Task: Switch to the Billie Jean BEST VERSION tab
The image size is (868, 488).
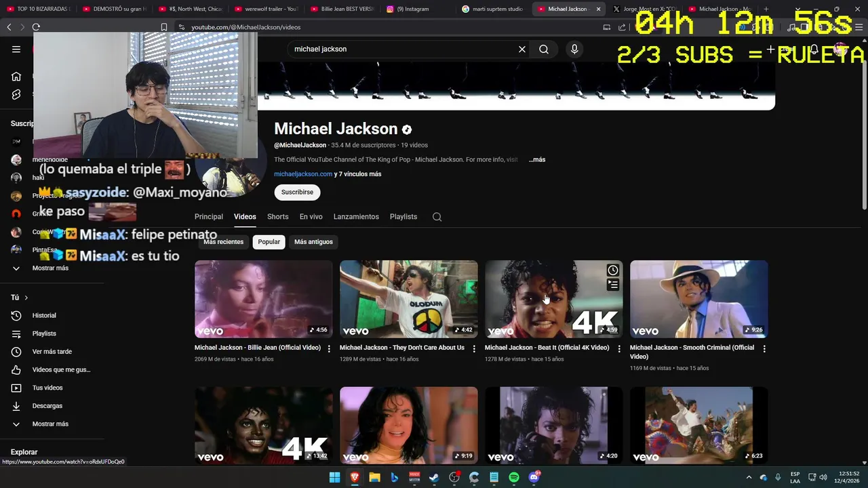Action: (342, 9)
